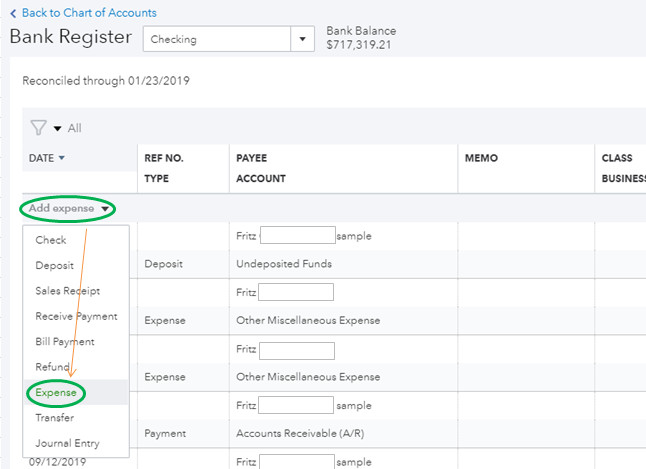Click the back chevron icon at top left
This screenshot has width=646, height=469.
(13, 14)
